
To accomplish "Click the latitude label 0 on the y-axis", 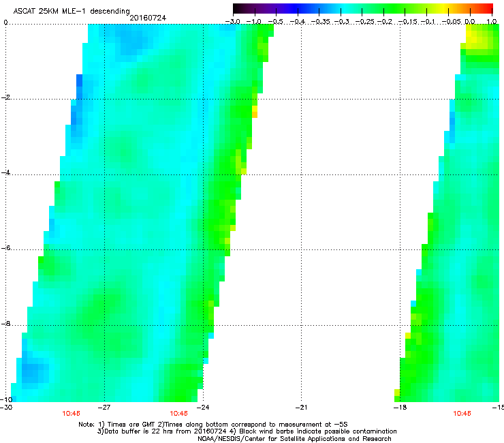I will (5, 22).
